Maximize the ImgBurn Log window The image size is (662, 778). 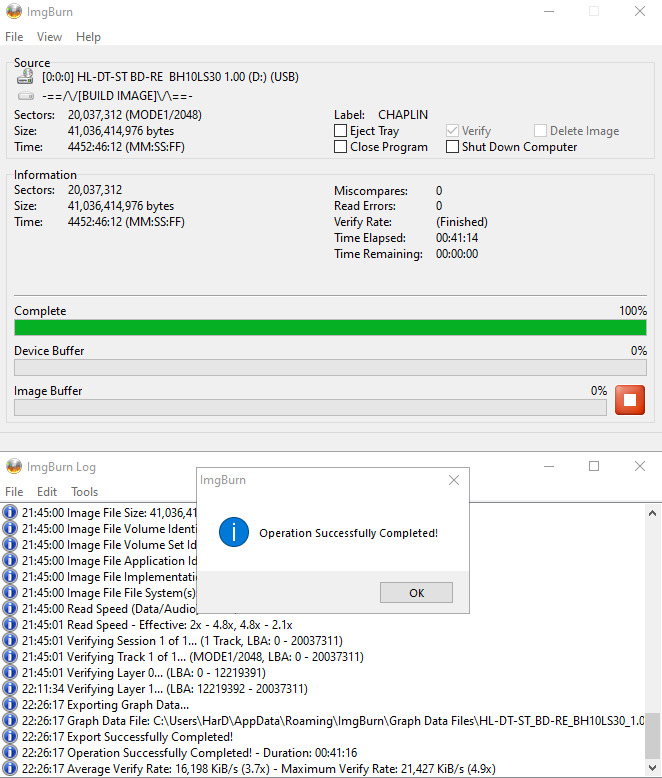[x=594, y=466]
